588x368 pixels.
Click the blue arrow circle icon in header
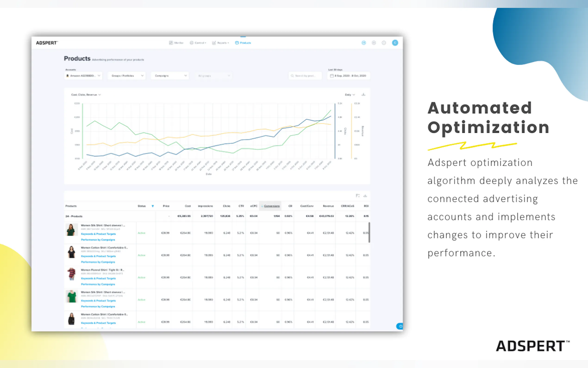(364, 43)
